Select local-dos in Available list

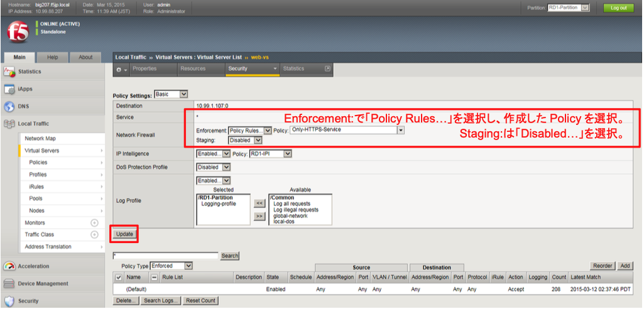click(x=284, y=222)
